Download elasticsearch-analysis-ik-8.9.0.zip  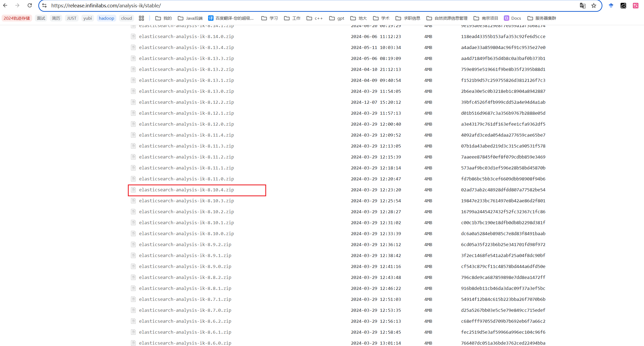point(185,266)
